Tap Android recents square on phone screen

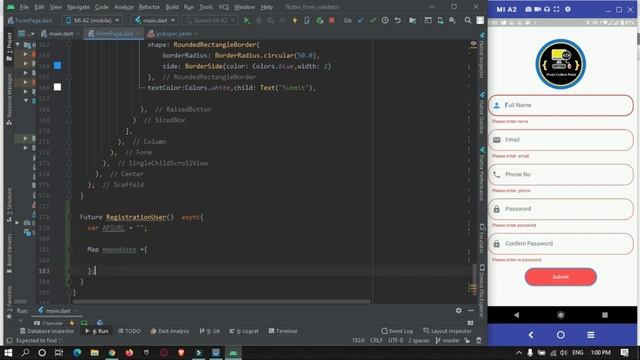(x=605, y=315)
